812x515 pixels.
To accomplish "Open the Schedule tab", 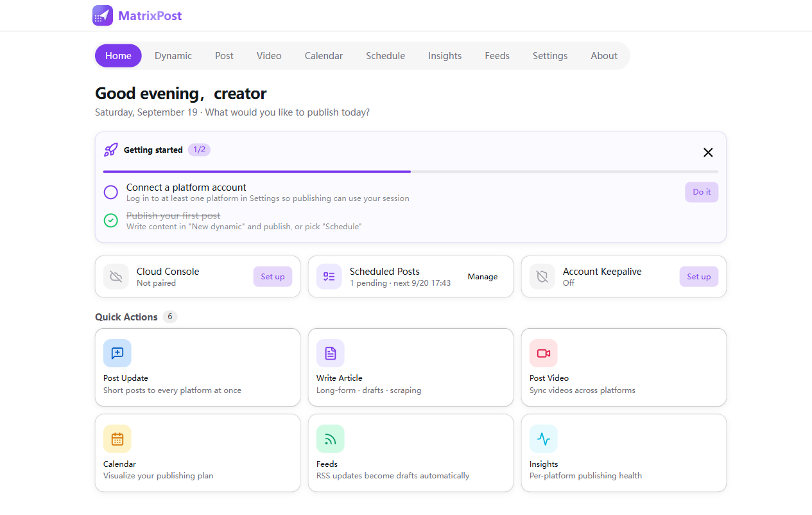I will click(x=385, y=56).
